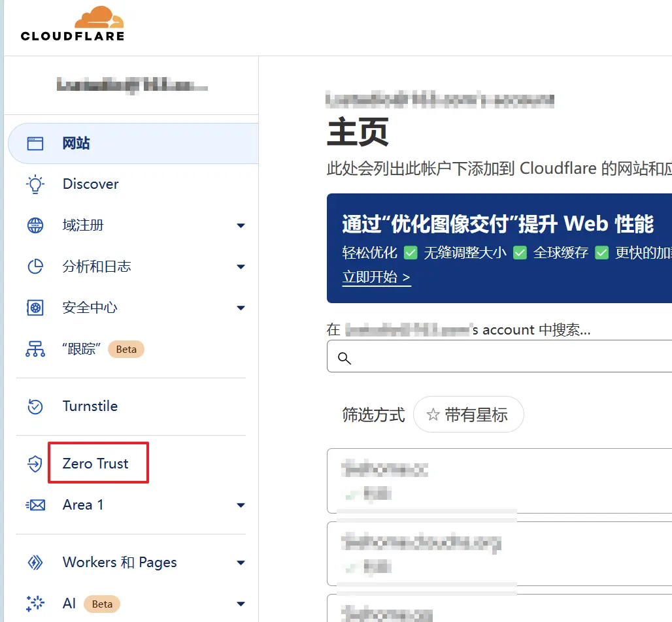Expand the 分析和日志 submenu arrow
Viewport: 672px width, 622px height.
click(x=241, y=267)
